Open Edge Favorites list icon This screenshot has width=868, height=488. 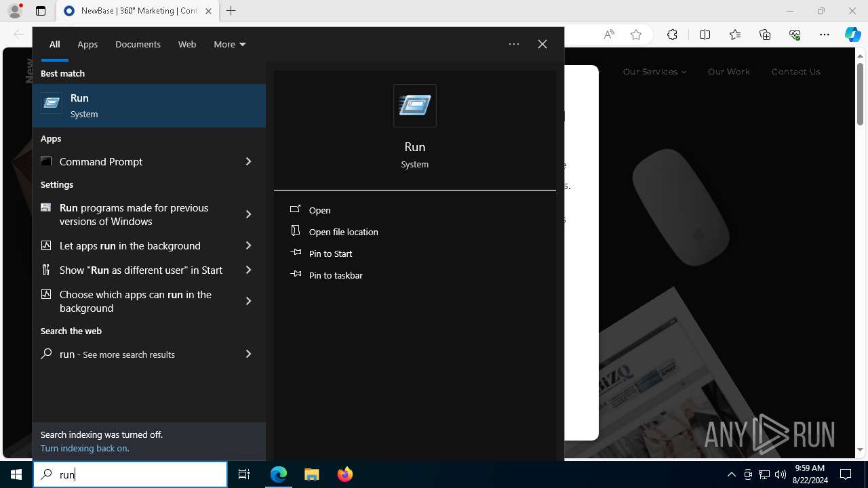click(x=735, y=35)
